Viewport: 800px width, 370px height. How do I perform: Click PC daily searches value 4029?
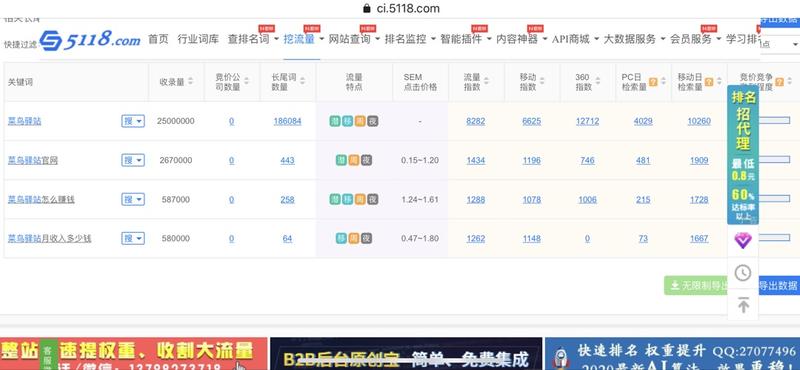[x=643, y=121]
